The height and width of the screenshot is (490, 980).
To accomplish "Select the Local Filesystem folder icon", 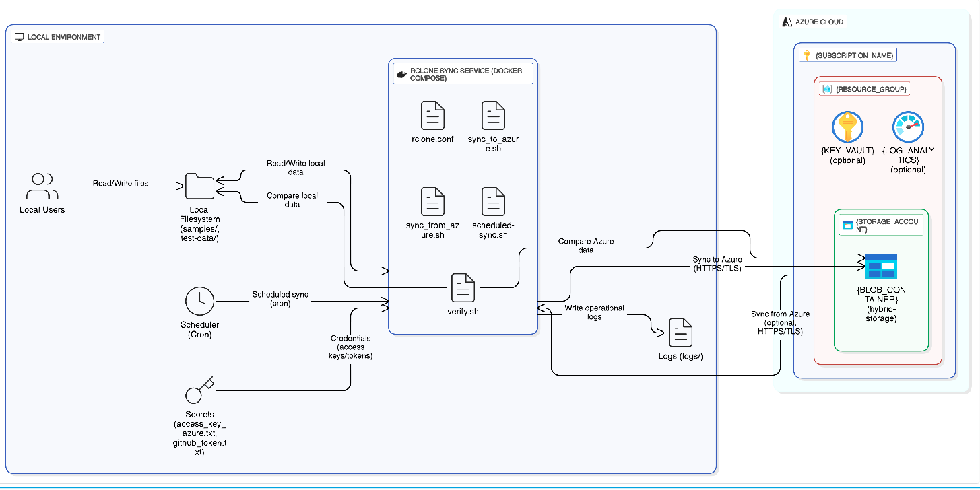I will click(x=199, y=186).
